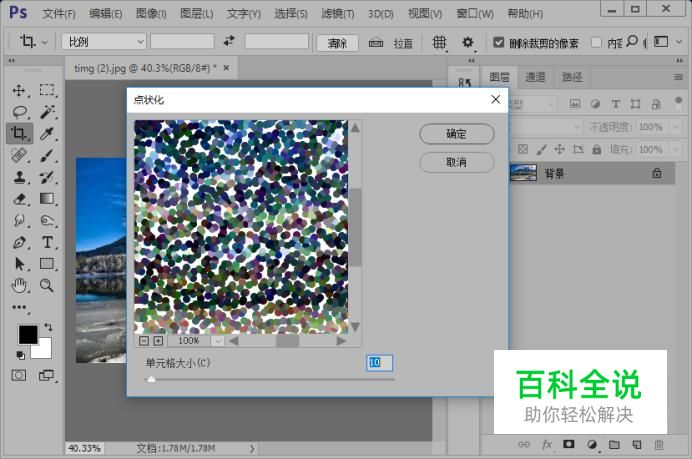
Task: Open crop overlay grid options
Action: click(x=439, y=42)
